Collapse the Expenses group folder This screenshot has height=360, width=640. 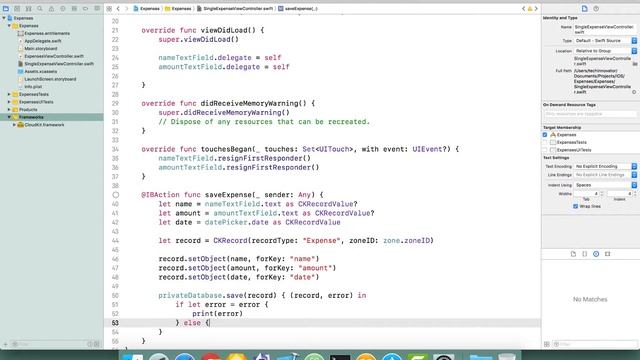9,26
